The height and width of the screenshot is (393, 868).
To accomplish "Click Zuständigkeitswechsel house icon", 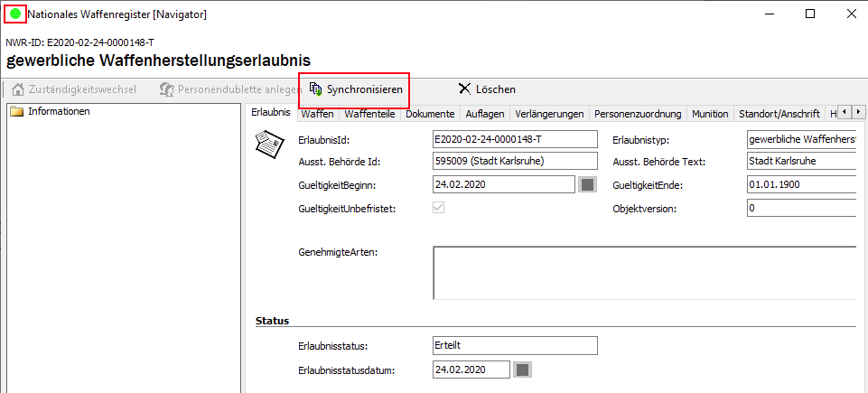I will [17, 89].
